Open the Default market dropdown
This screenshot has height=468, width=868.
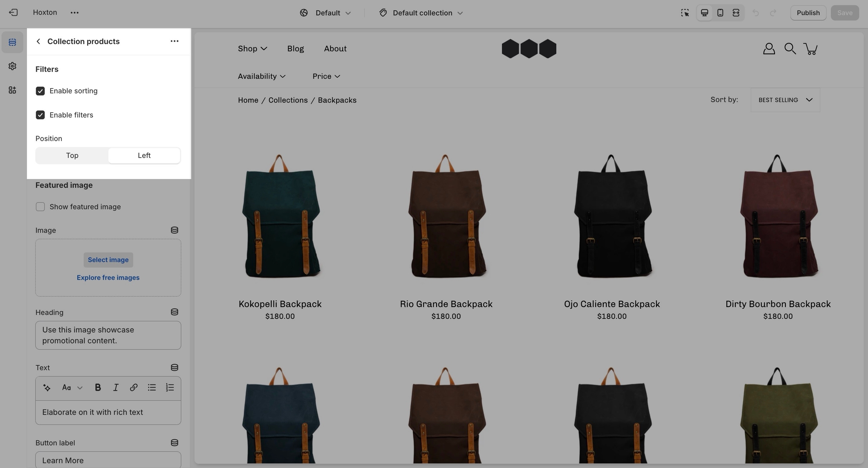pyautogui.click(x=325, y=13)
